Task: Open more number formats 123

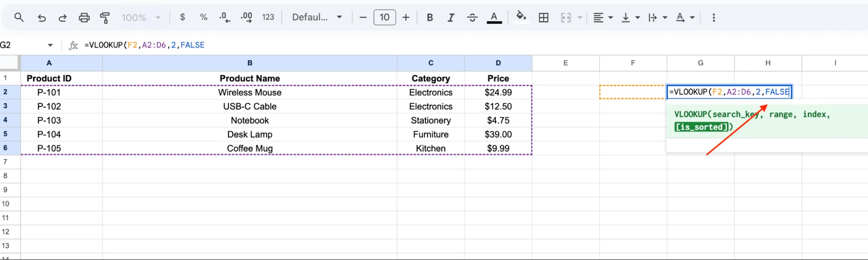Action: (268, 17)
